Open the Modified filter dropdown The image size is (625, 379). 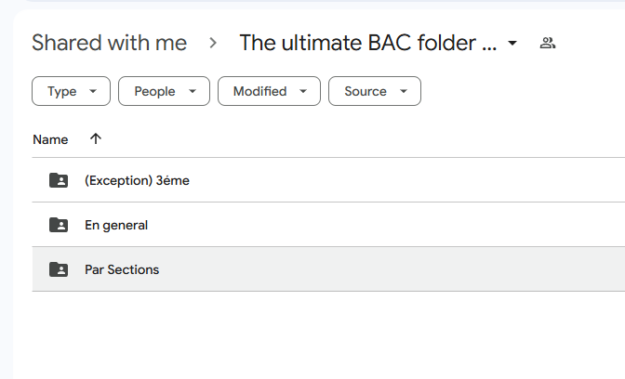[x=269, y=91]
